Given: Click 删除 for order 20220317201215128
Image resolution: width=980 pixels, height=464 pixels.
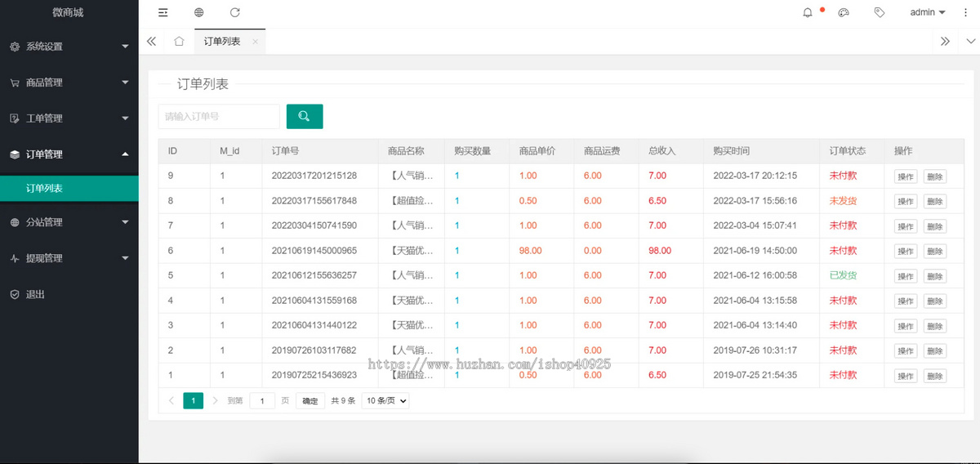Looking at the screenshot, I should pos(935,176).
